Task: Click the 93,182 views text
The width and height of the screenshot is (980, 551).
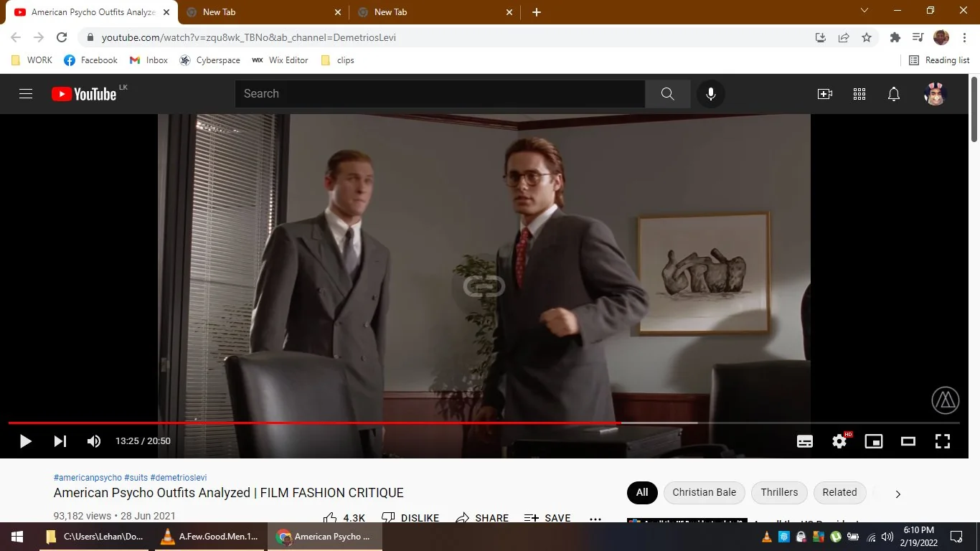Action: click(83, 516)
